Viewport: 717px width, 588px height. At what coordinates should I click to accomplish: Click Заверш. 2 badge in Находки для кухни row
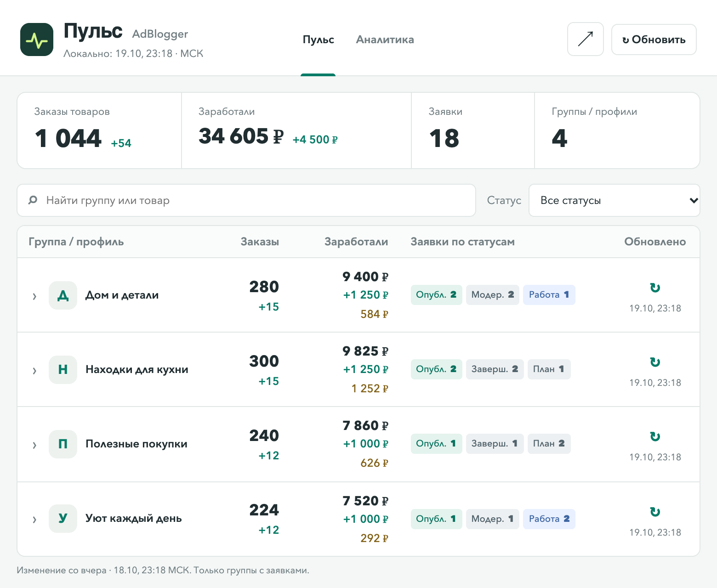click(495, 369)
